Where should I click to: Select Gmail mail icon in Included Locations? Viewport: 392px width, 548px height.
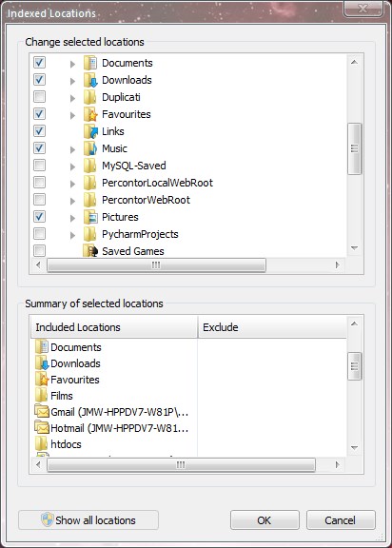(42, 412)
